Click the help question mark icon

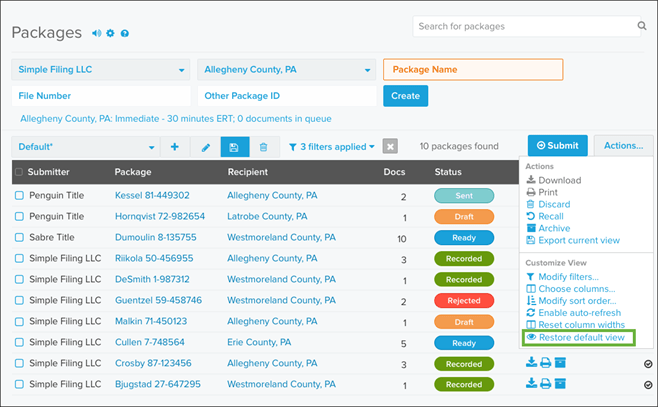click(125, 33)
